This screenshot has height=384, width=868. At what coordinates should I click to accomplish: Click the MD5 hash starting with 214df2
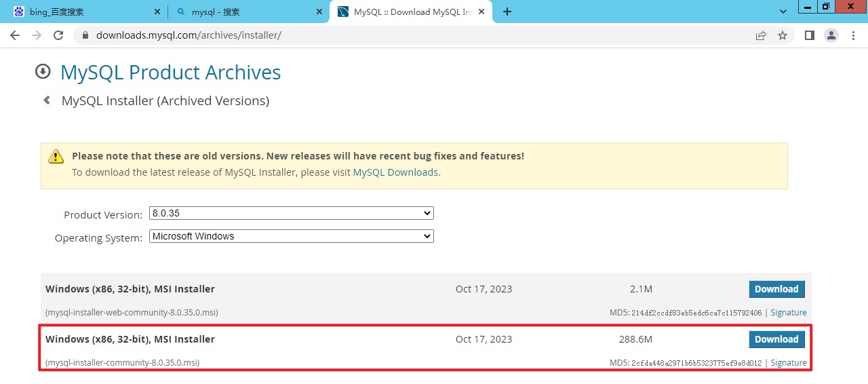point(696,313)
